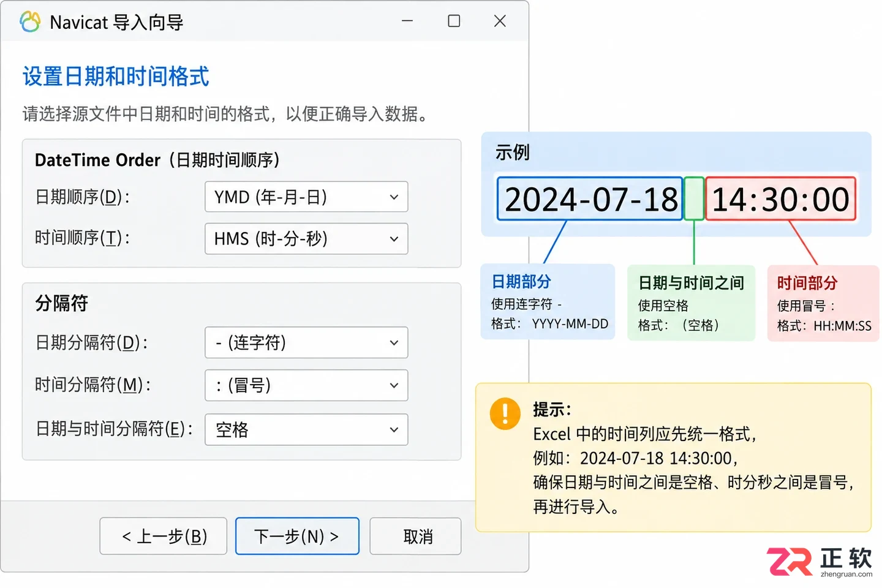Viewport: 882px width, 588px height.
Task: Click the YYYY-MM-DD format text
Action: pos(570,324)
